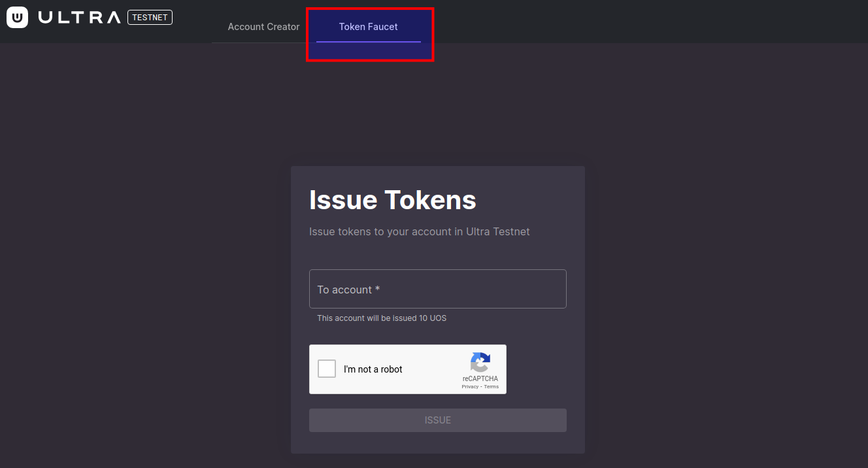This screenshot has height=468, width=868.
Task: Click the TESTNET badge
Action: pyautogui.click(x=150, y=18)
